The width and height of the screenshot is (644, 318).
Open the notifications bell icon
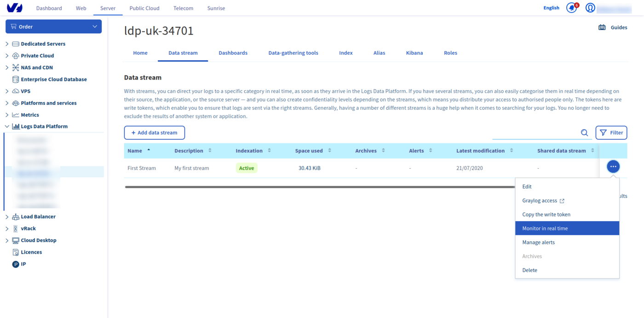(571, 8)
